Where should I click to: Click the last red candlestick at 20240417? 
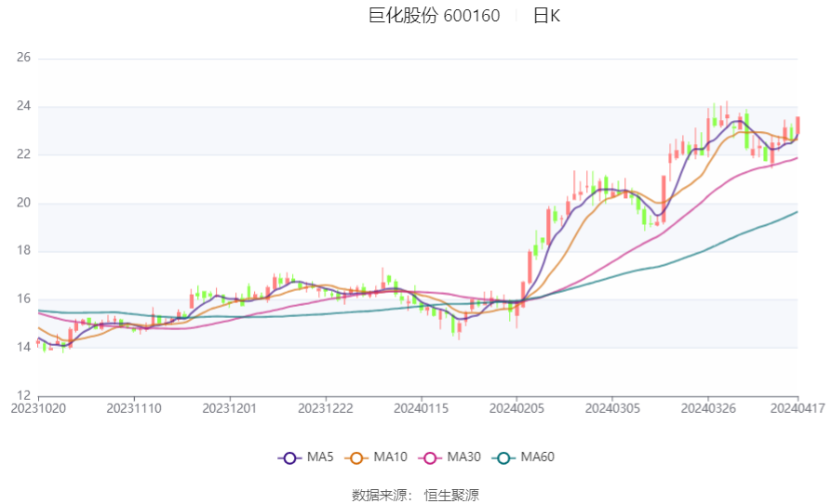[797, 126]
